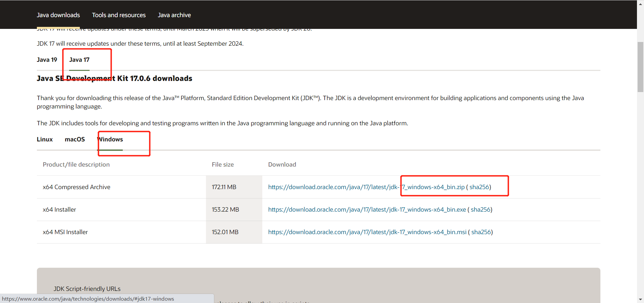Click the scrollbar down arrow
Image resolution: width=644 pixels, height=303 pixels.
pyautogui.click(x=640, y=299)
